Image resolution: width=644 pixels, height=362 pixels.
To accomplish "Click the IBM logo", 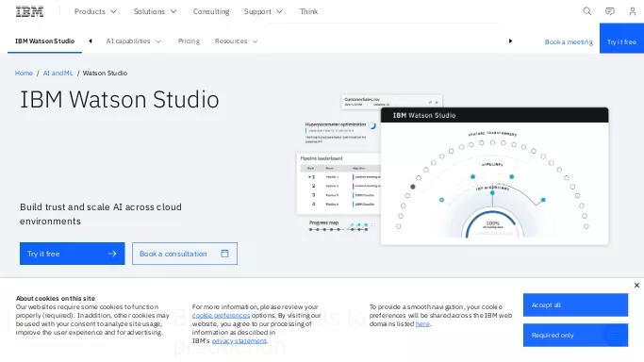I will pyautogui.click(x=29, y=11).
